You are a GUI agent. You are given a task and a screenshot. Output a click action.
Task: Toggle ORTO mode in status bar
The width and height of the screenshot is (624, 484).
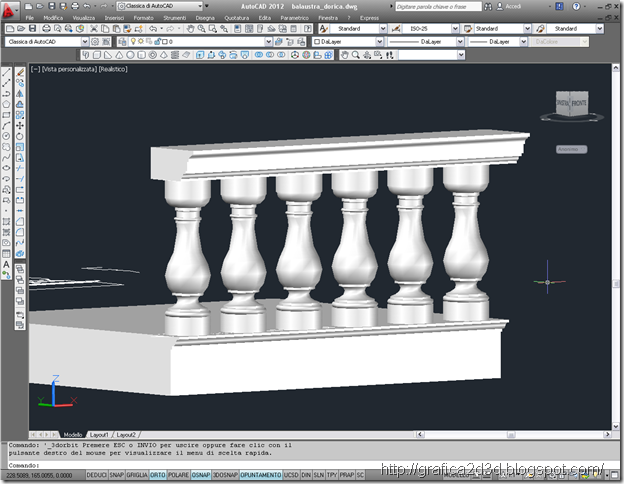[158, 475]
